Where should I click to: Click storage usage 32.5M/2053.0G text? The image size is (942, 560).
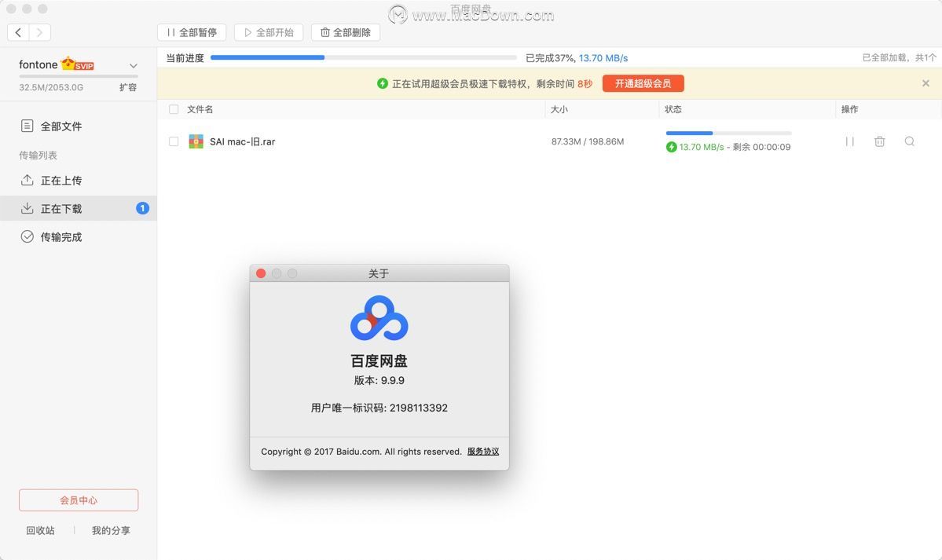[51, 87]
